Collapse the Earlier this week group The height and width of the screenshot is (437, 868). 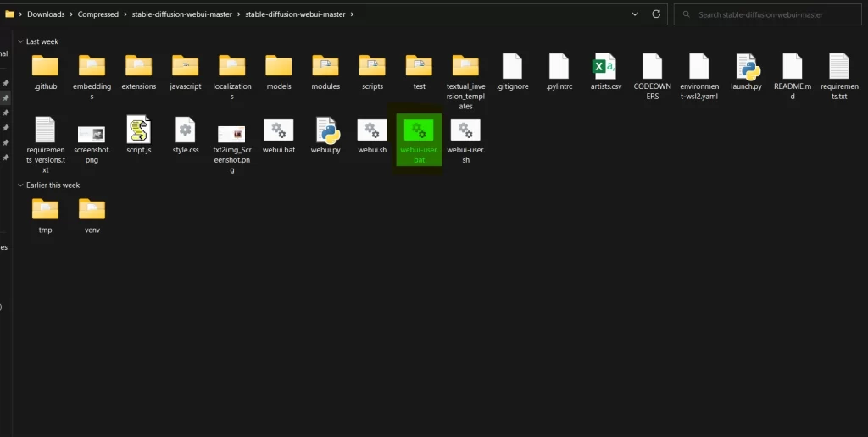[20, 185]
